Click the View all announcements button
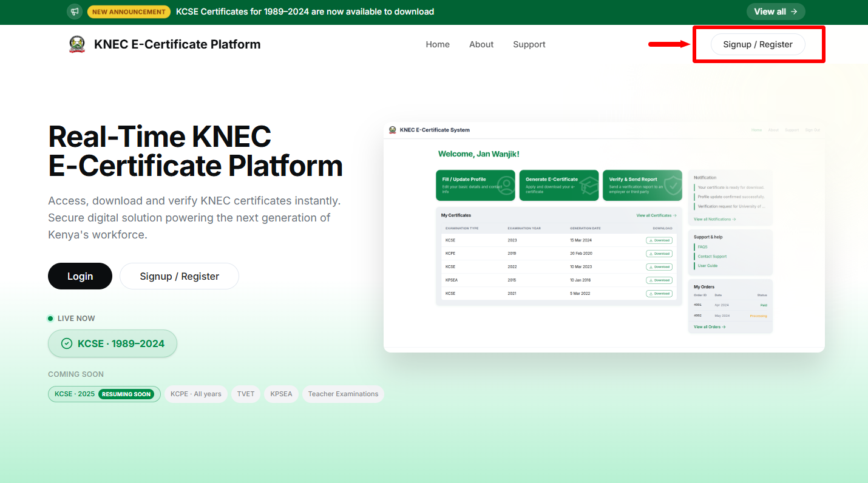The width and height of the screenshot is (868, 483). tap(776, 12)
